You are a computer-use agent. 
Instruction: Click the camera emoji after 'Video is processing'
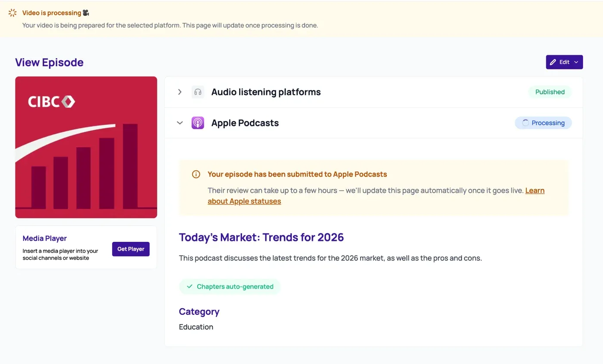coord(86,13)
